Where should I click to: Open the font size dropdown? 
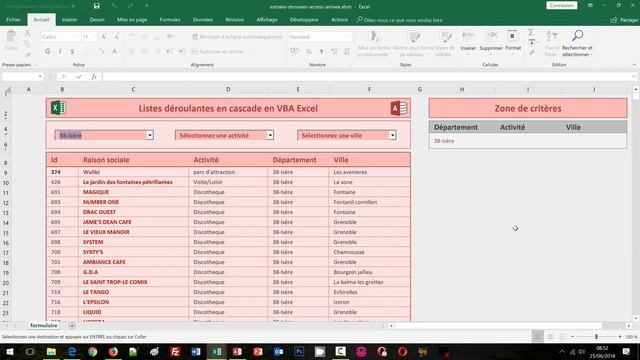[x=94, y=37]
